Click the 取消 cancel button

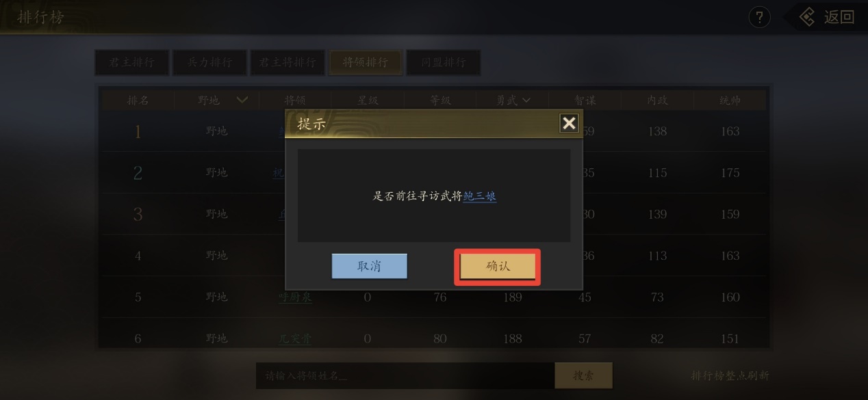click(369, 267)
